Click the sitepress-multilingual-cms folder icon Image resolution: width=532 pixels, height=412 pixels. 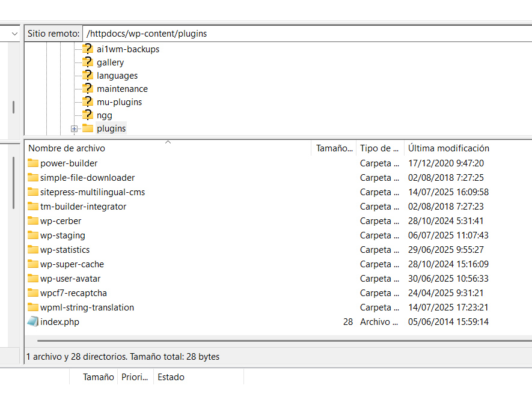[33, 192]
